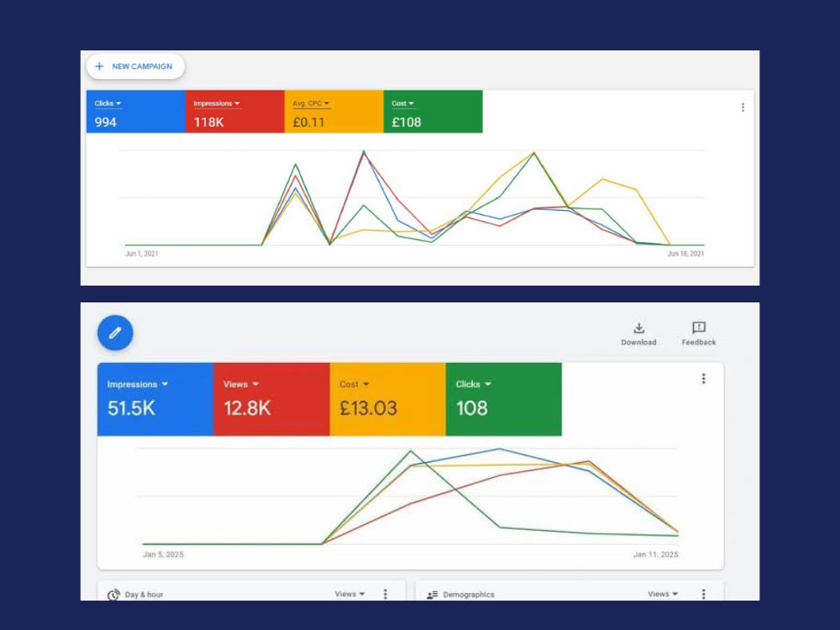Select the 12.8K views value
Viewport: 840px width, 630px height.
coord(247,408)
